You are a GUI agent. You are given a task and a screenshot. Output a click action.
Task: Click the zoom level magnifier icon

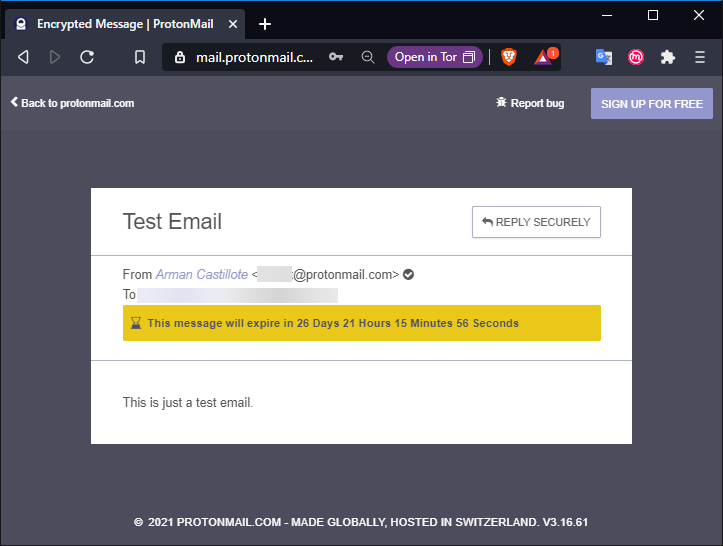tap(367, 57)
